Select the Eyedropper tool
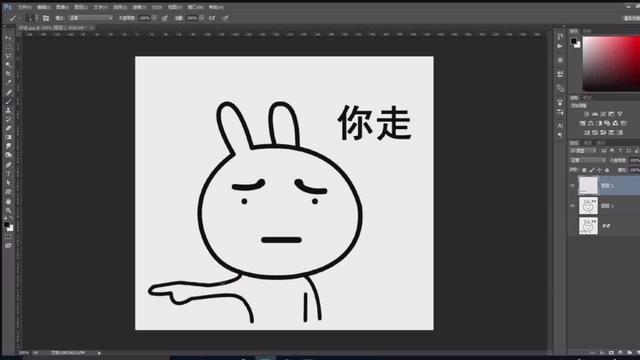This screenshot has height=360, width=640. point(8,82)
